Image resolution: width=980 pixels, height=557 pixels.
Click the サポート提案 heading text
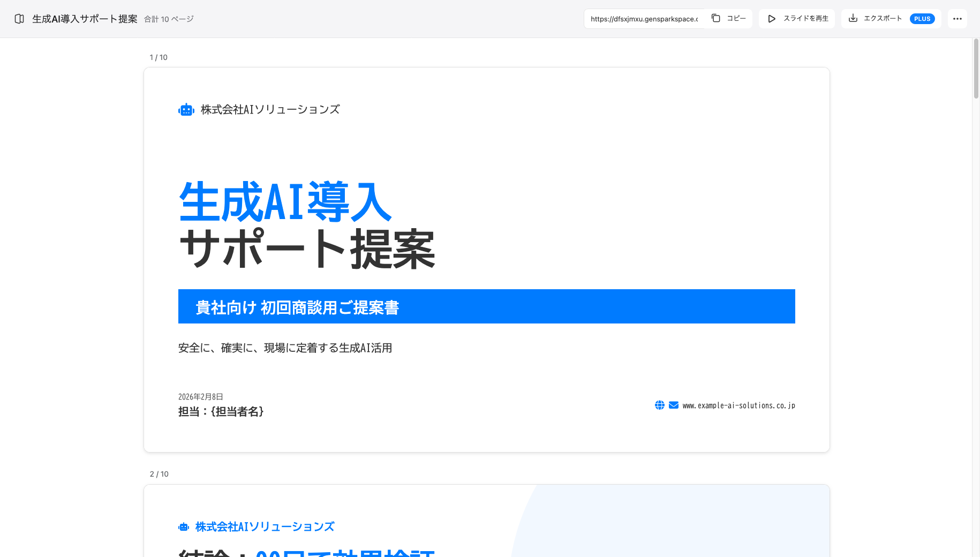pos(307,249)
